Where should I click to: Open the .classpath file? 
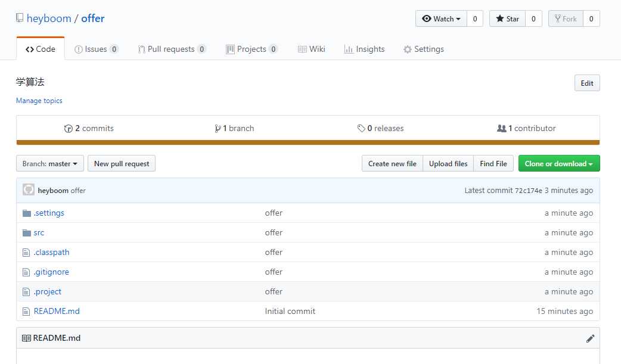pos(51,253)
